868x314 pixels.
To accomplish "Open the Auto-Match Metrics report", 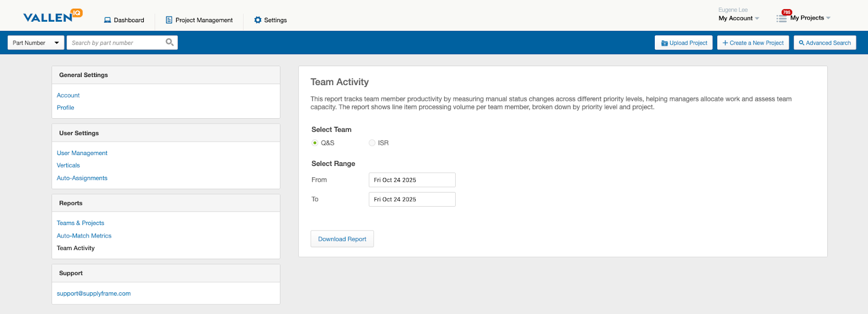I will point(84,236).
